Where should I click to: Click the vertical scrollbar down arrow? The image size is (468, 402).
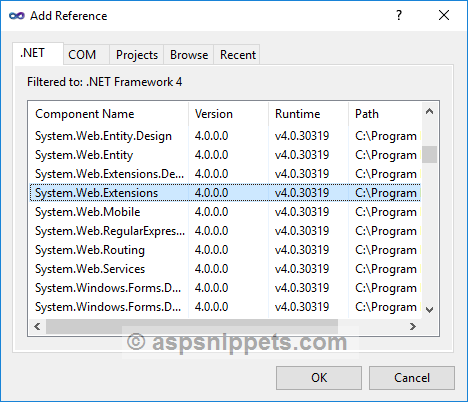point(430,310)
